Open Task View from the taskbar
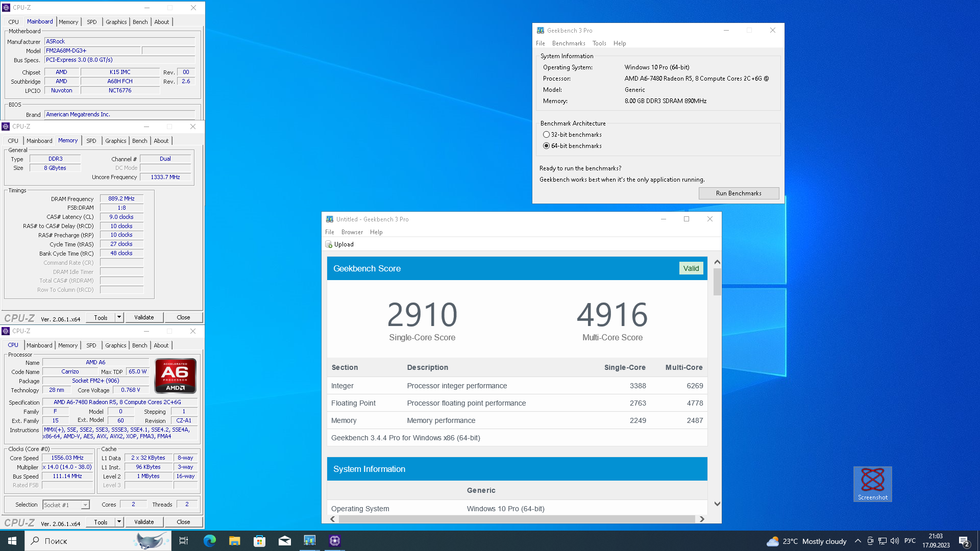The height and width of the screenshot is (551, 980). coord(184,541)
